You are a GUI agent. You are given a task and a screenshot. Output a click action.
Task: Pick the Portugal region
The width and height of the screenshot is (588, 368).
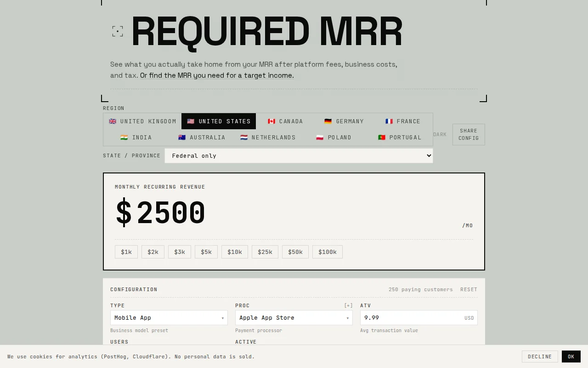(400, 138)
